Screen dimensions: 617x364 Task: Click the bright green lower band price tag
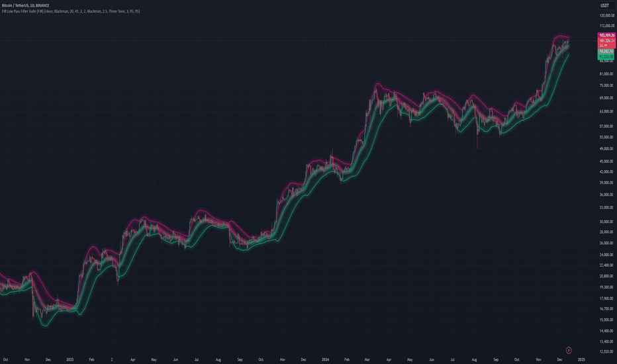pos(606,57)
